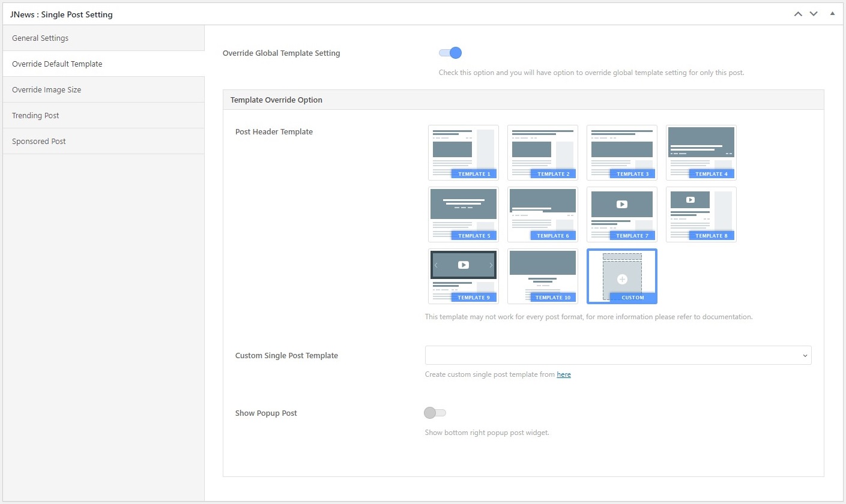Select the Template 10 header layout
Image resolution: width=846 pixels, height=504 pixels.
[x=543, y=276]
